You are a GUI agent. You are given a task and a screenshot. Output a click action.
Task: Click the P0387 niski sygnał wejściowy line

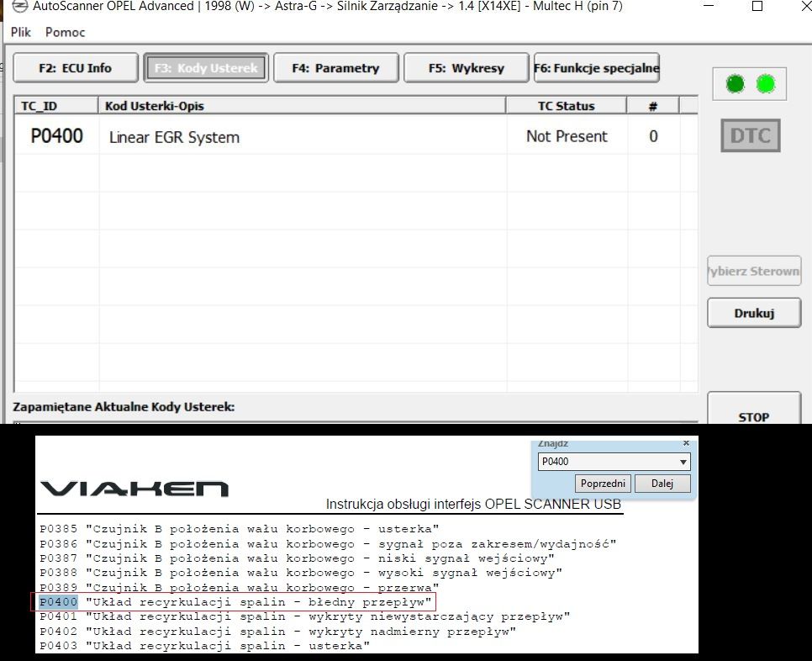pos(297,558)
